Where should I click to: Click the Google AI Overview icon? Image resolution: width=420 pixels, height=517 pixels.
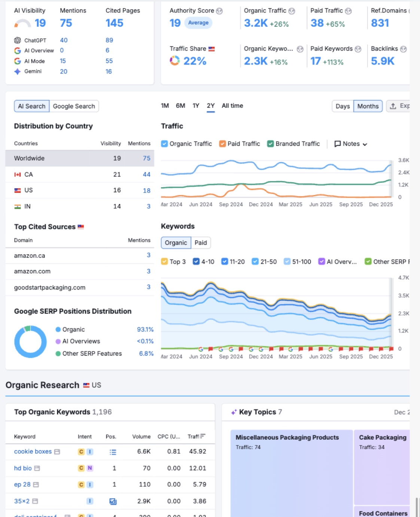(x=17, y=51)
